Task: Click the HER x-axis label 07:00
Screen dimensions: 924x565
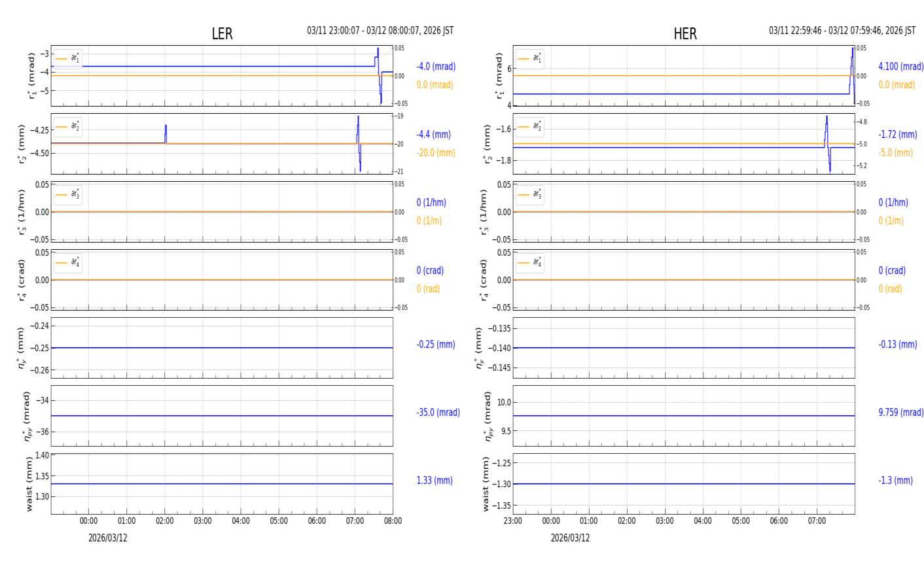Action: tap(817, 521)
